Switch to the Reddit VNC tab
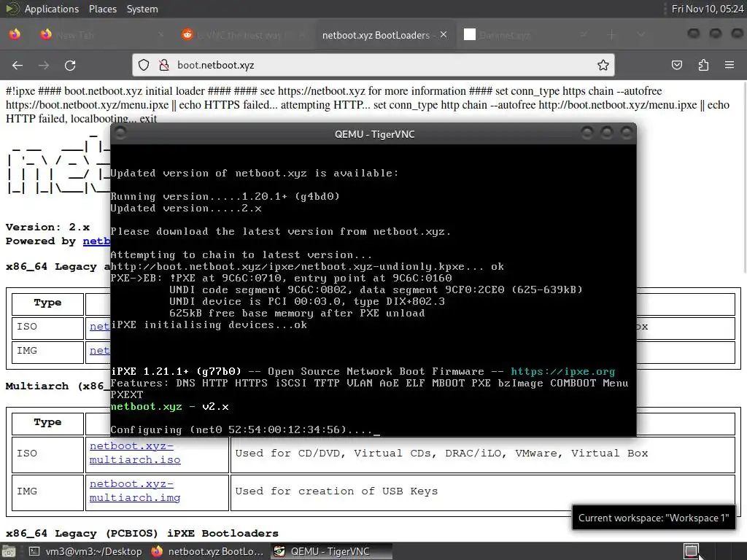The image size is (747, 560). [243, 35]
